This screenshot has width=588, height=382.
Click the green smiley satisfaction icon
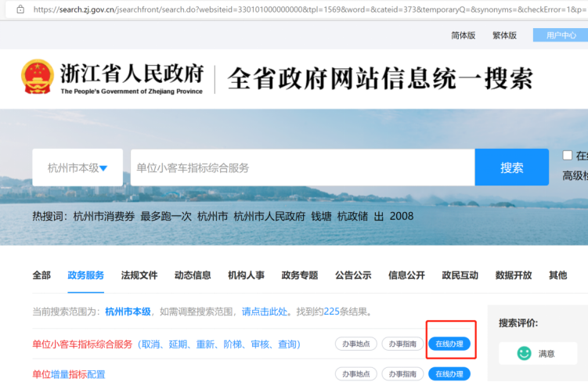[524, 353]
